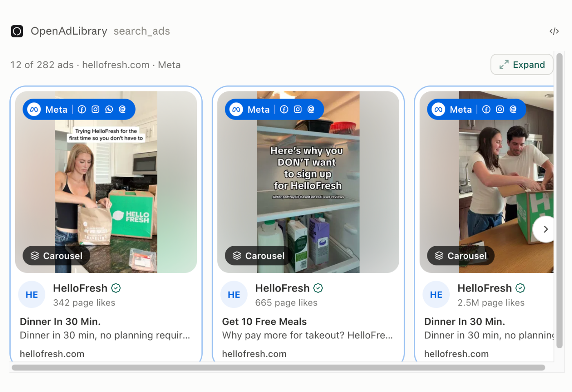Click verified badge beside HelloFresh, 2.5M likes
Viewport: 572px width, 392px height.
coord(520,288)
